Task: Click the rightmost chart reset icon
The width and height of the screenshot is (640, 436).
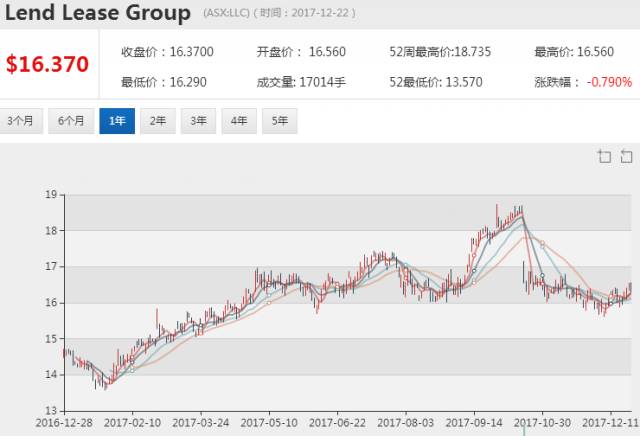Action: 626,156
